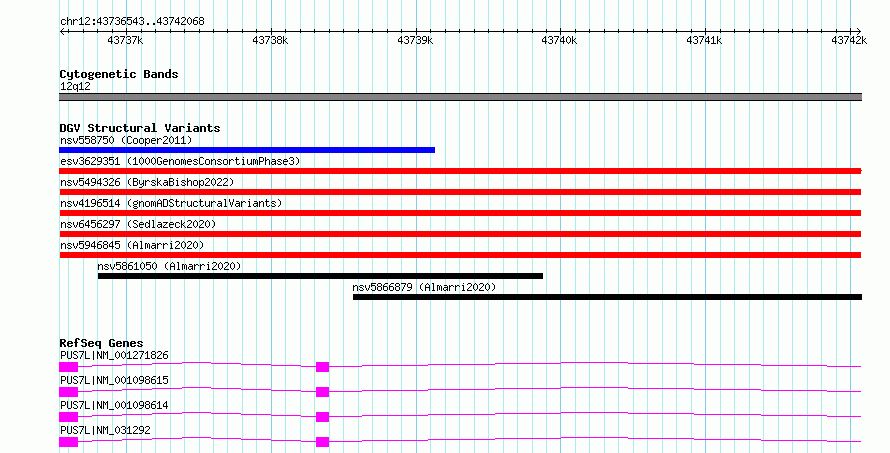Click the Cytogenetic Bands track title
Image resolution: width=890 pixels, height=453 pixels.
point(119,74)
